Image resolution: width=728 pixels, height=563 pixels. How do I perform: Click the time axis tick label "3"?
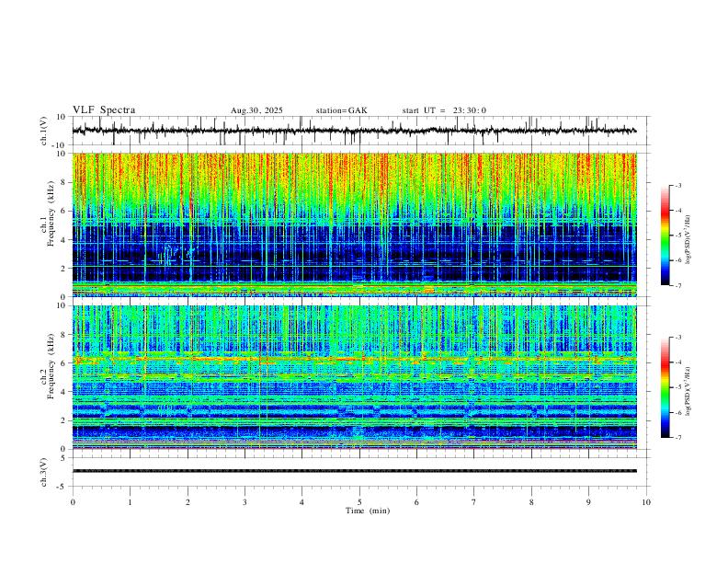point(245,502)
